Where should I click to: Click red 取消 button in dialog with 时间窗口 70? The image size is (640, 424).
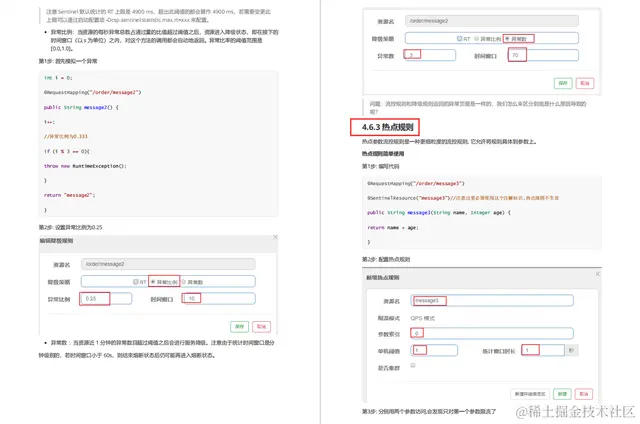point(585,83)
